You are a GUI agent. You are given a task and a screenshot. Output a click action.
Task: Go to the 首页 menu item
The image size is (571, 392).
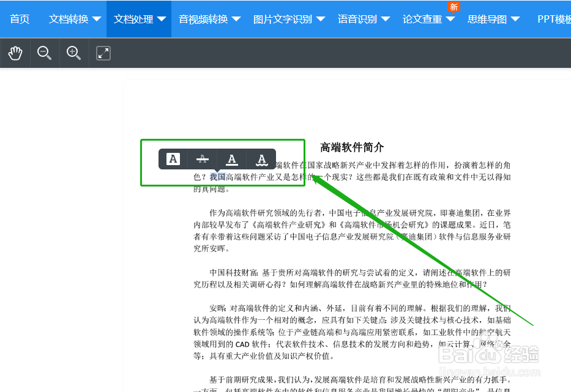(19, 19)
